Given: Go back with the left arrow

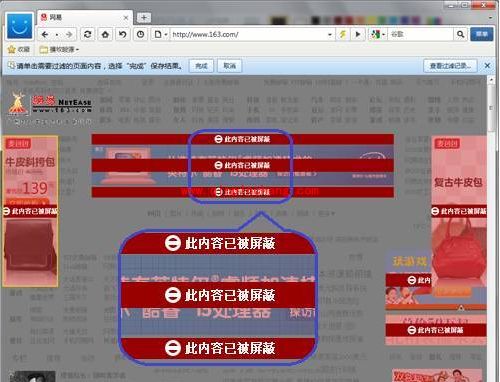Looking at the screenshot, I should click(45, 34).
